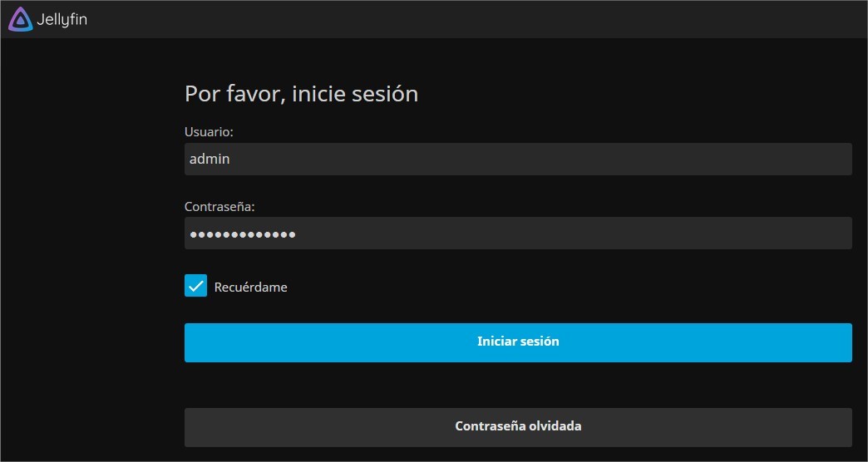Click the heading Por favor, inicie sesión
The image size is (868, 462).
301,94
